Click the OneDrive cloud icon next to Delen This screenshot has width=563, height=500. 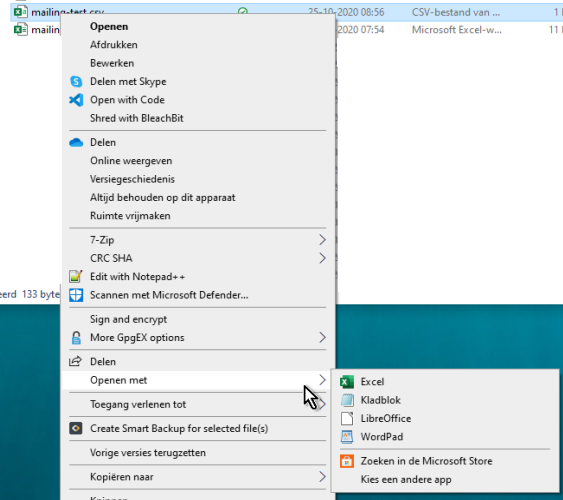pos(76,142)
